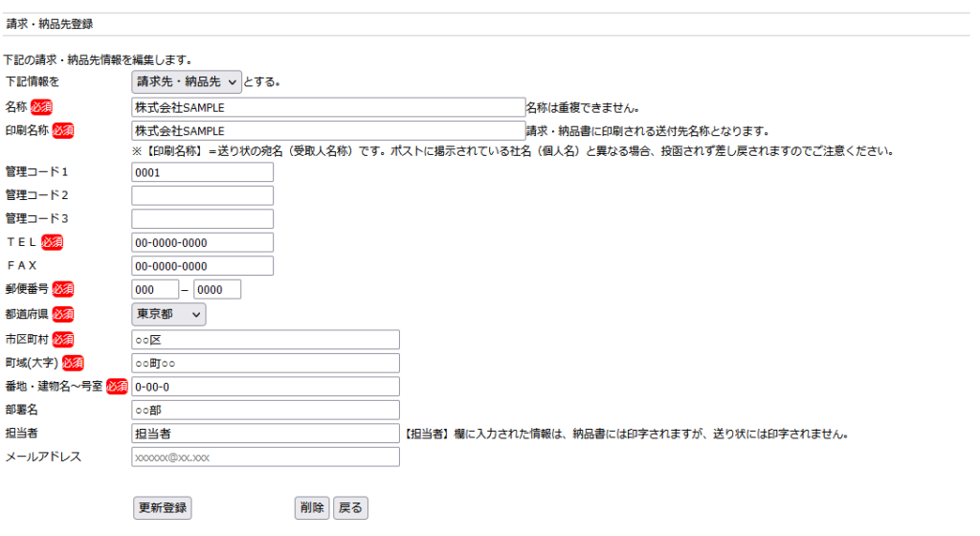Click the 名称 text field
980x536 pixels.
click(x=327, y=107)
